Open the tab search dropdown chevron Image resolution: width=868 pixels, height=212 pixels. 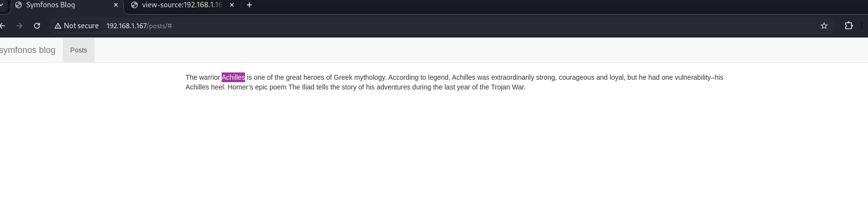coord(2,5)
